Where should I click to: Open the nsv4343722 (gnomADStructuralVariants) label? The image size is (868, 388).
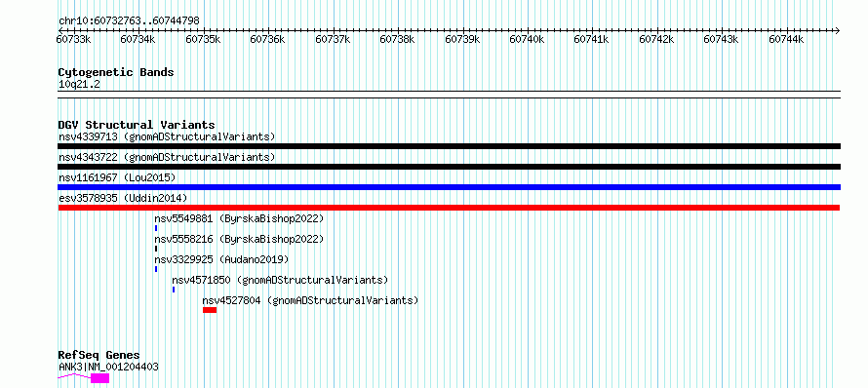point(167,157)
